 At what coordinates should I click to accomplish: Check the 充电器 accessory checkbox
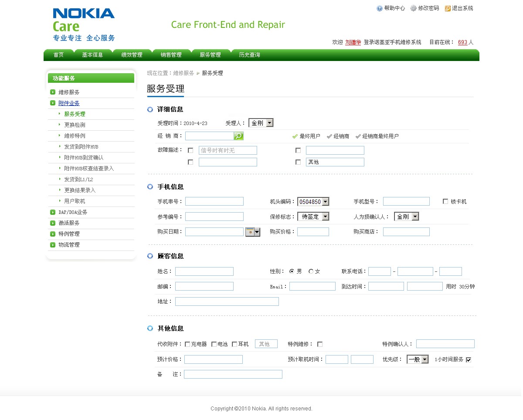tap(187, 344)
